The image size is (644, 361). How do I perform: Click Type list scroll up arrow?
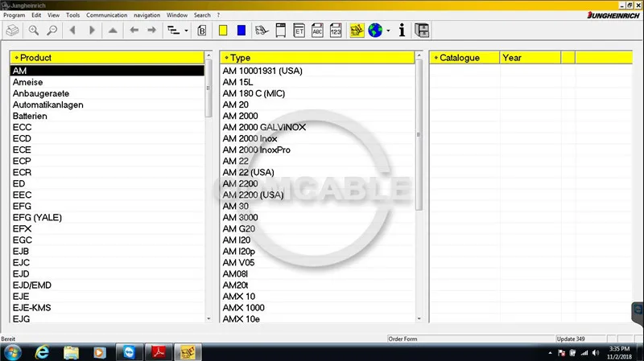419,55
